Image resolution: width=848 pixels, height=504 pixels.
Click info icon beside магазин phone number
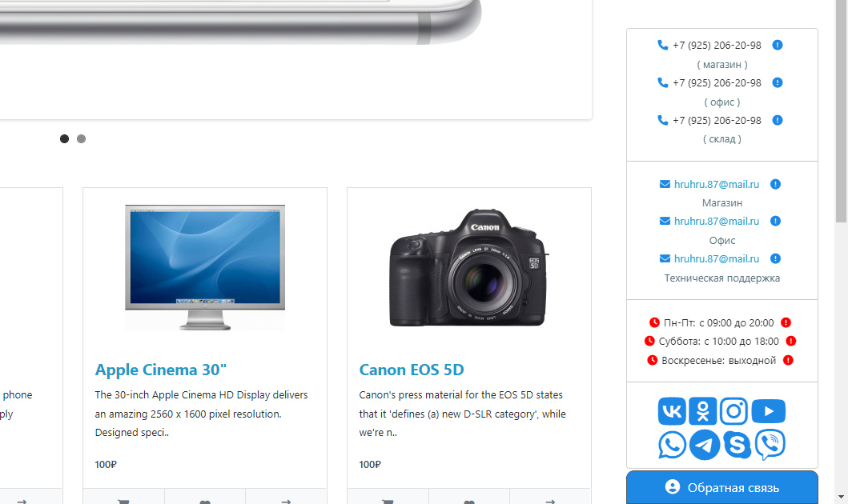click(778, 45)
